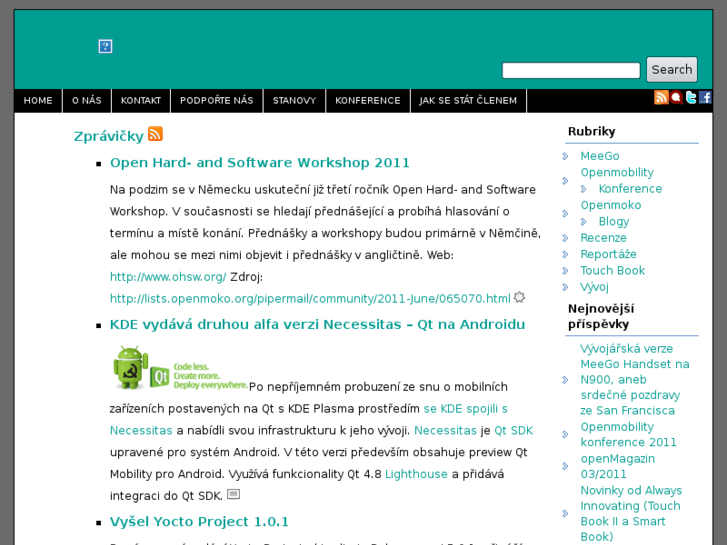Viewport: 727px width, 545px height.
Task: Open the Twitter icon in navigation bar
Action: pyautogui.click(x=690, y=97)
